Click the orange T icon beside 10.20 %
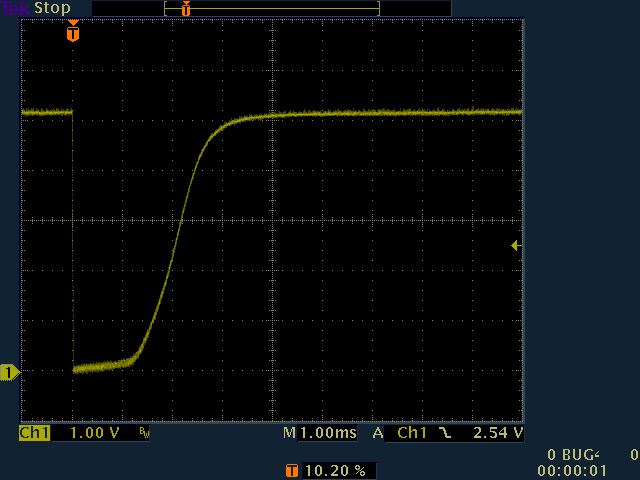The height and width of the screenshot is (480, 640). [292, 470]
